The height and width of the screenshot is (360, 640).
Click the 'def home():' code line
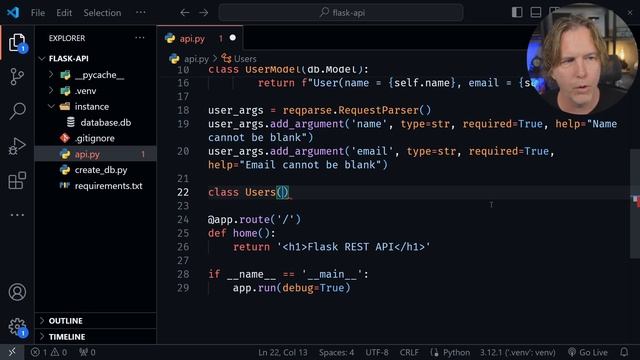pyautogui.click(x=242, y=233)
